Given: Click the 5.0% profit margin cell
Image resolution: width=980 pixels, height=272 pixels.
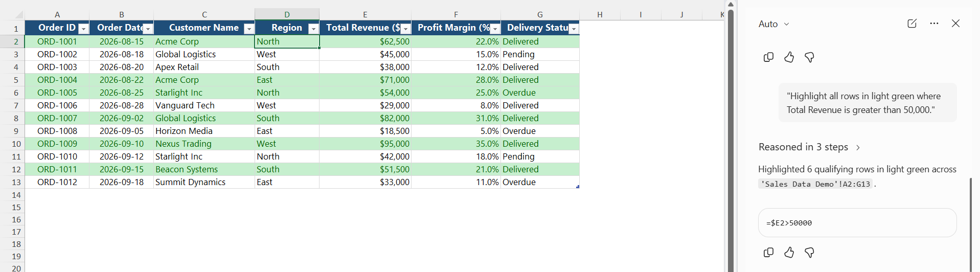Looking at the screenshot, I should point(456,131).
